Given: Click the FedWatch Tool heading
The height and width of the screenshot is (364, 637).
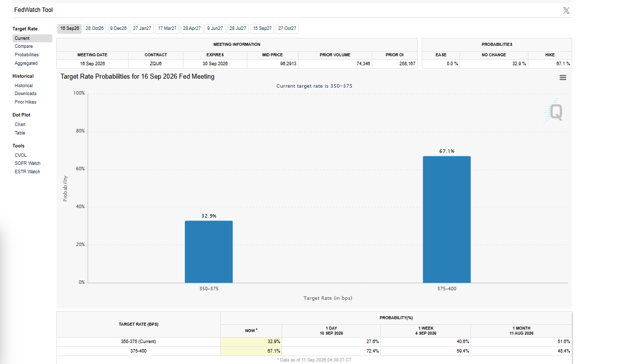Looking at the screenshot, I should [33, 10].
